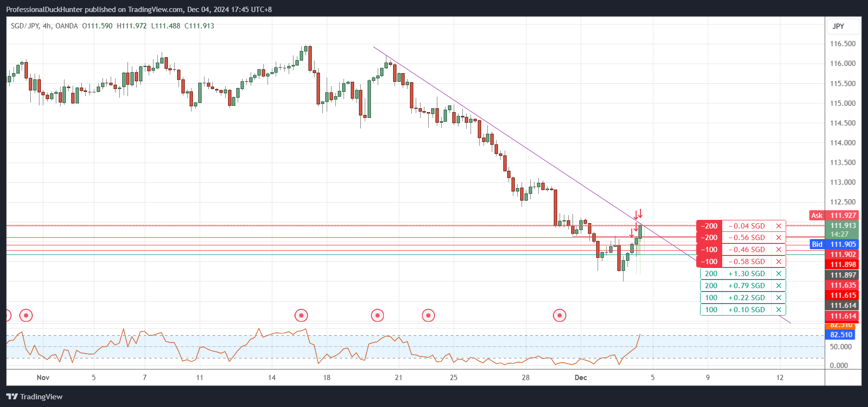The image size is (868, 407).
Task: Select the -0.04 SGD profit label
Action: pos(747,226)
